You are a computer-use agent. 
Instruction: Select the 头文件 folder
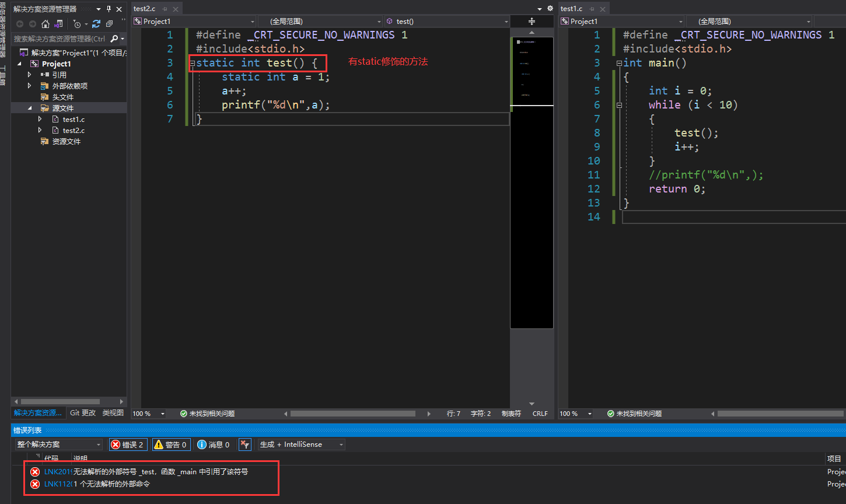pos(63,97)
